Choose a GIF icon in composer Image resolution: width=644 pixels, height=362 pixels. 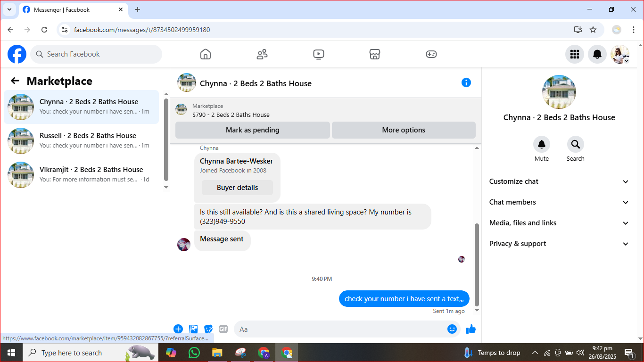click(223, 329)
